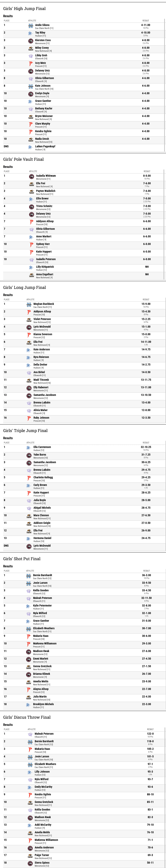Select Josie Larson in Shot Put results
The width and height of the screenshot is (166, 868).
[40, 582]
